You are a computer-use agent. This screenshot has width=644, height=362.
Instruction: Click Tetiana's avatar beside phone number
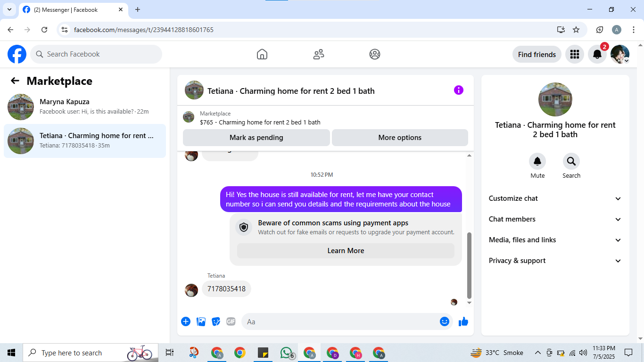coord(191,290)
